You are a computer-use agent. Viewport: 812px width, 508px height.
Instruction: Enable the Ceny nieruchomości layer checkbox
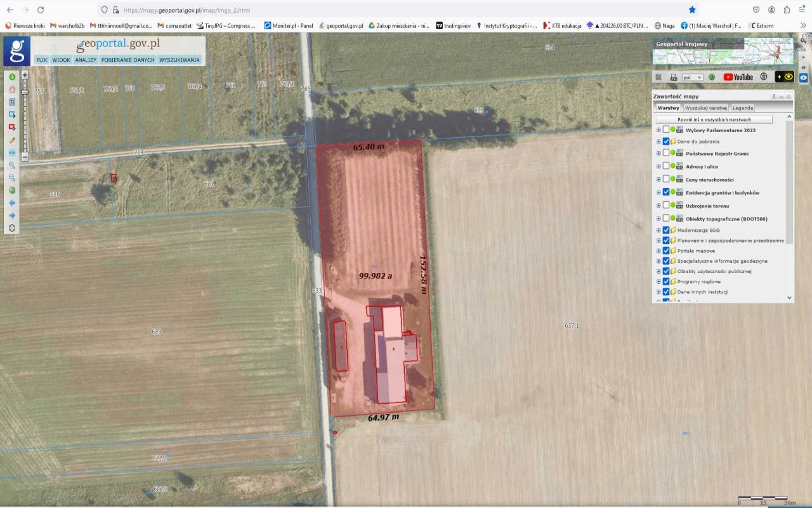click(665, 180)
